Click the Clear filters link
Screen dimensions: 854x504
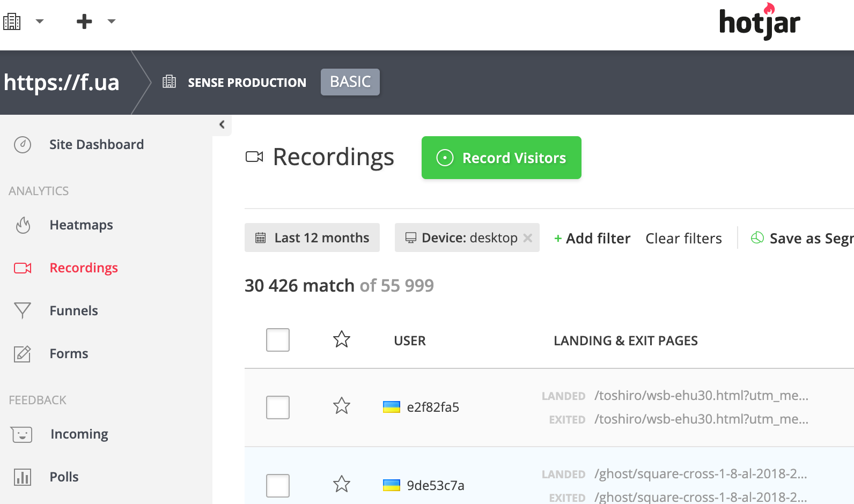(683, 239)
